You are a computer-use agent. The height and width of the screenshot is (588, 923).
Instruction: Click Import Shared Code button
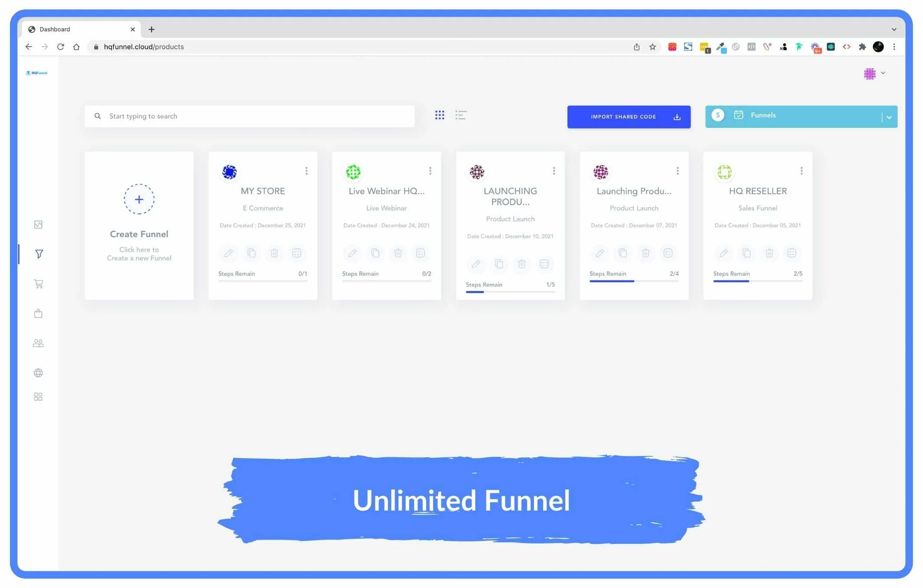[x=628, y=117]
